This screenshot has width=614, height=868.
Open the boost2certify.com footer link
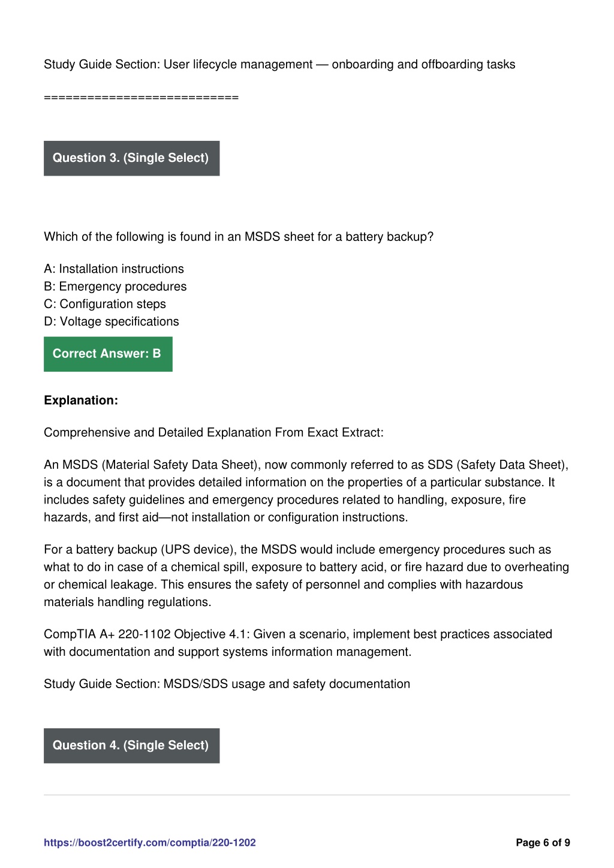150,842
